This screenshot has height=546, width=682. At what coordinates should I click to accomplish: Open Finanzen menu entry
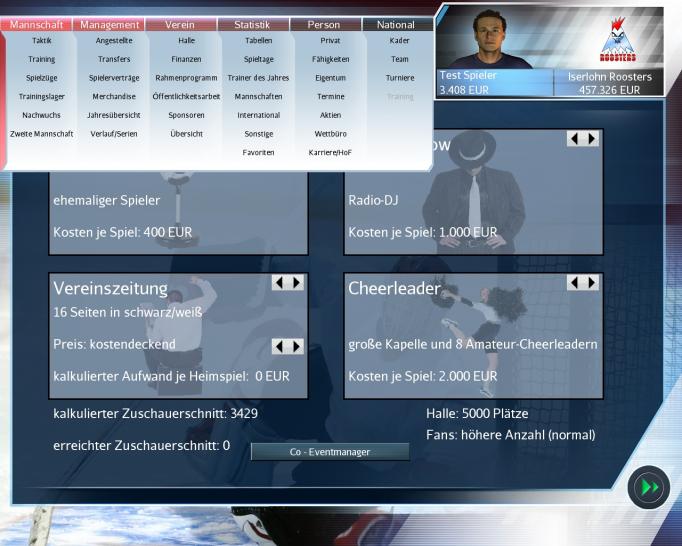pyautogui.click(x=186, y=59)
